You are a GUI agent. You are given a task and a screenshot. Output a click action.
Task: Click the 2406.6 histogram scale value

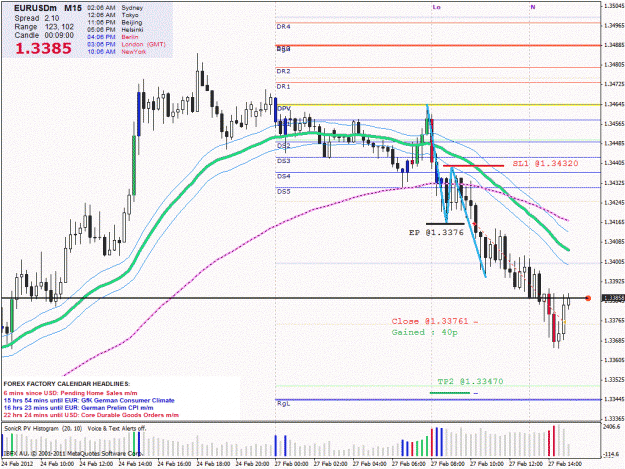612,427
